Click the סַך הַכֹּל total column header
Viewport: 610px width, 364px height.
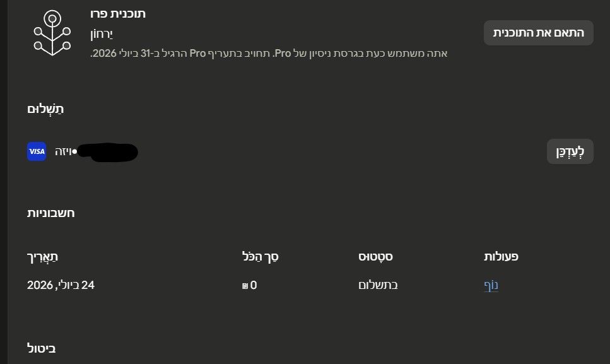click(261, 257)
